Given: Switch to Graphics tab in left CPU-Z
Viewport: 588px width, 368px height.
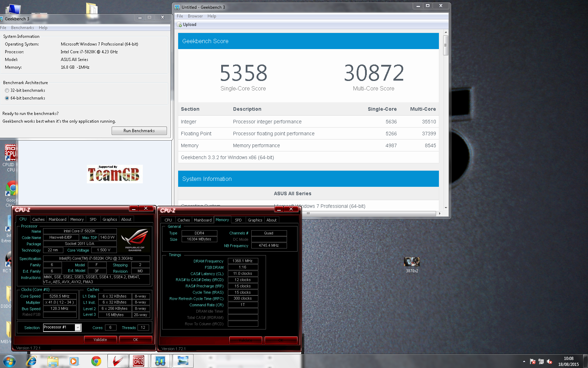Looking at the screenshot, I should (110, 219).
